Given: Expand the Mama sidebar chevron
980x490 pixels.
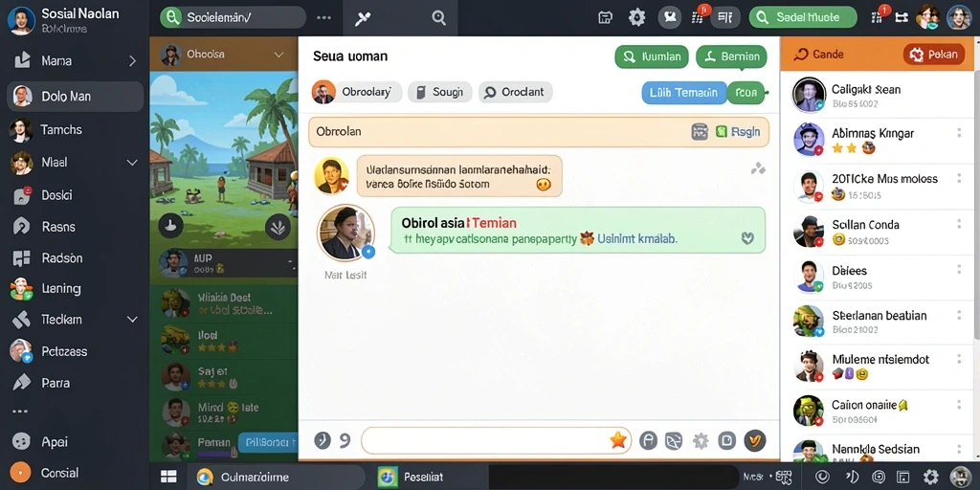Looking at the screenshot, I should pos(132,60).
